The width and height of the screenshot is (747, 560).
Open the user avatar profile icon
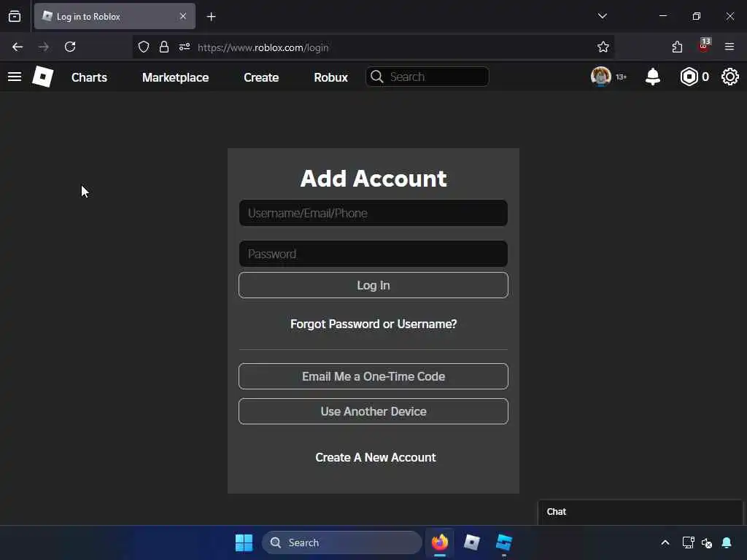point(601,77)
